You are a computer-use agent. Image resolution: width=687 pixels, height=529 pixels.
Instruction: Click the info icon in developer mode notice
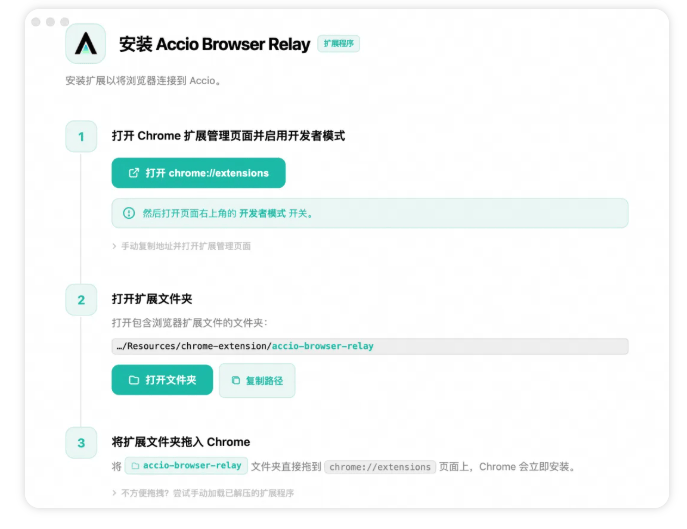(129, 213)
